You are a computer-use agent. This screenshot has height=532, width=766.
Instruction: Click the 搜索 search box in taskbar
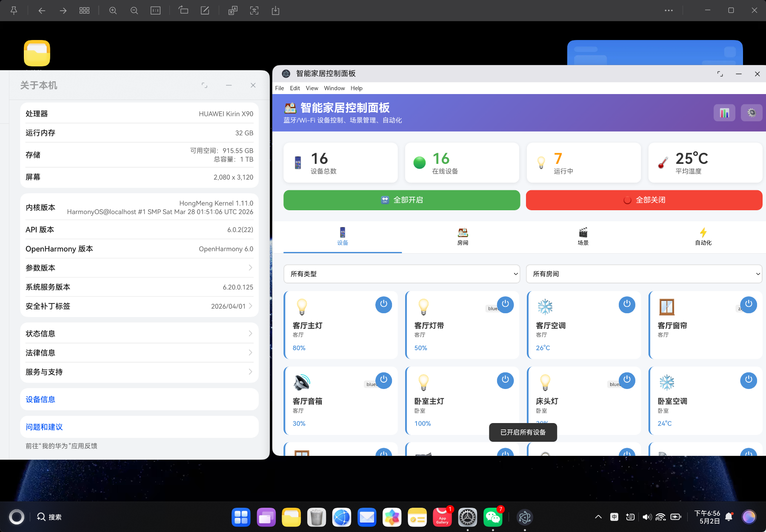[x=50, y=517]
